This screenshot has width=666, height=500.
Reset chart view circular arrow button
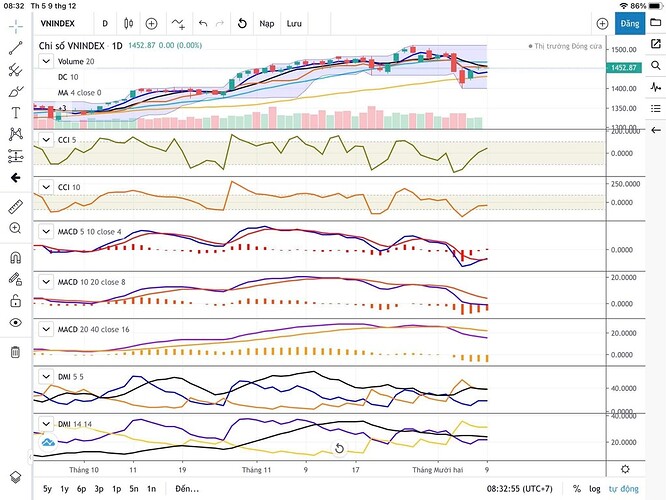[339, 448]
